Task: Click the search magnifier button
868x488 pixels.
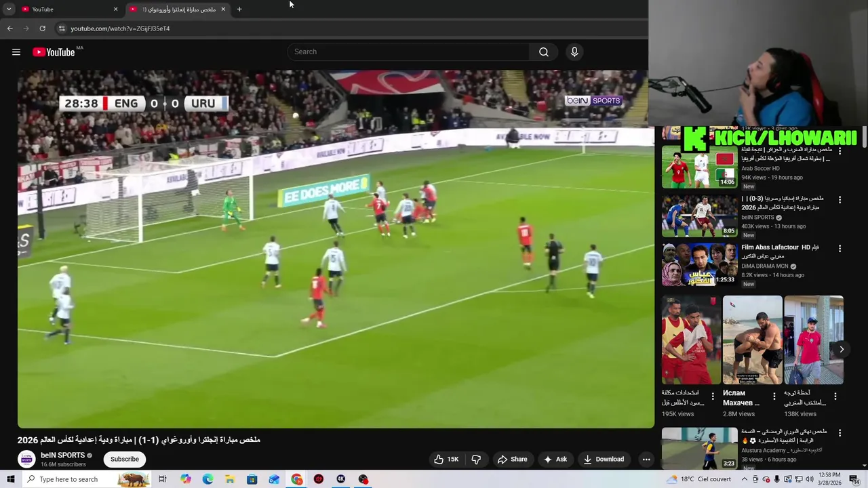Action: click(543, 52)
